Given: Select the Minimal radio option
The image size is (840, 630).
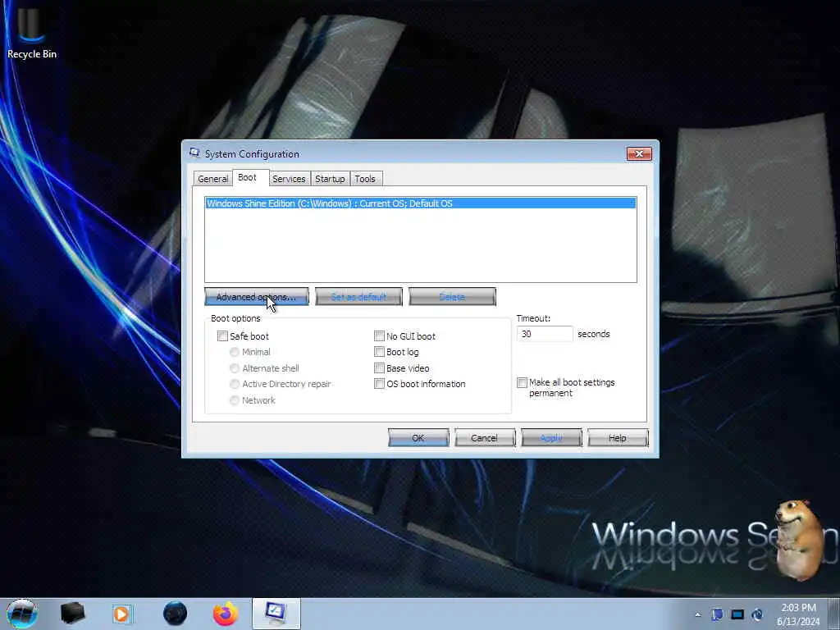Looking at the screenshot, I should 234,352.
